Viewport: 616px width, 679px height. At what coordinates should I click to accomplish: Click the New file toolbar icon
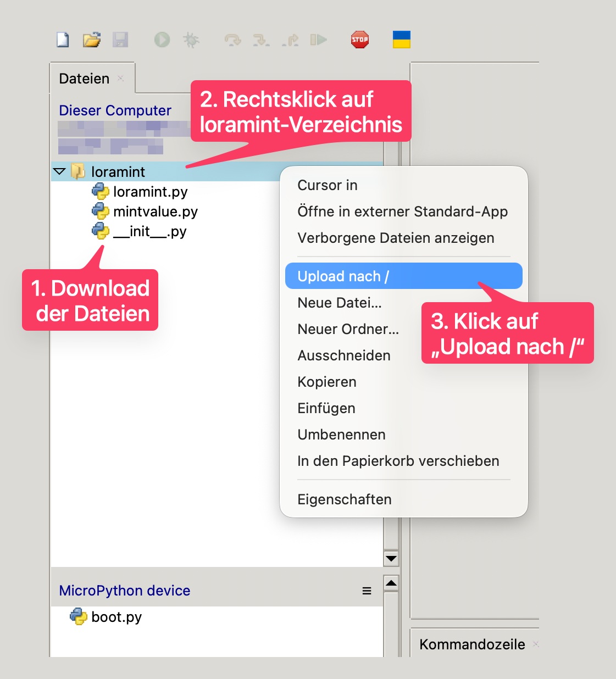[63, 40]
